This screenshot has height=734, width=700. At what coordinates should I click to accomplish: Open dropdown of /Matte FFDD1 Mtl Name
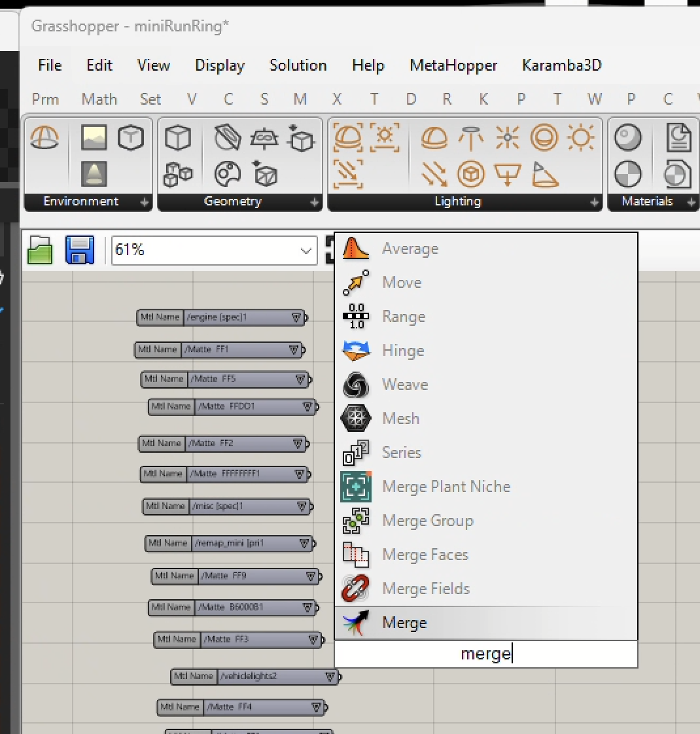(307, 406)
